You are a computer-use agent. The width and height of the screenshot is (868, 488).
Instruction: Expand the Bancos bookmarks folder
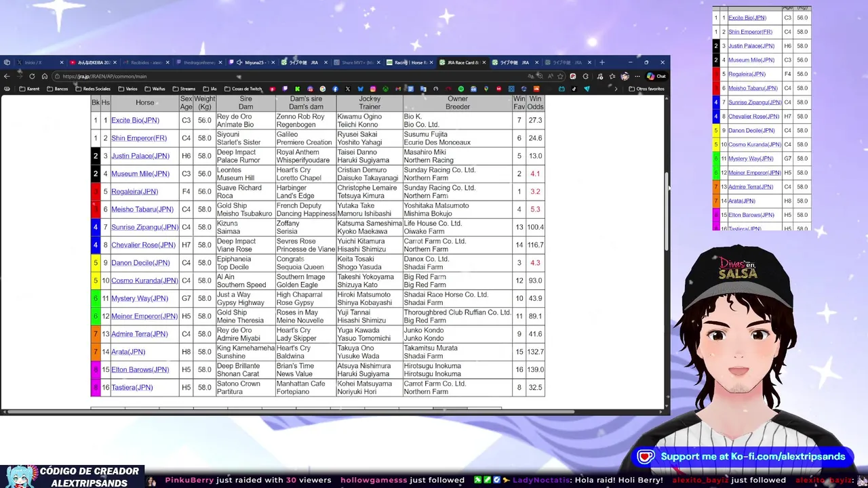(57, 89)
